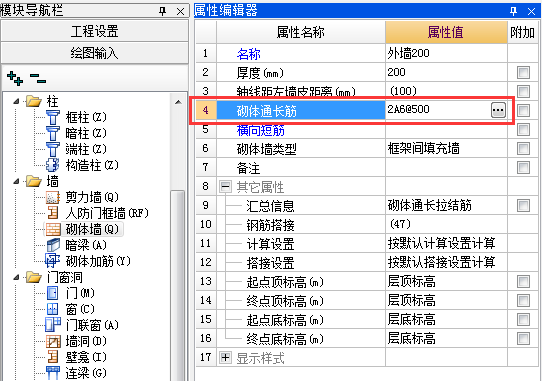Viewport: 542px width, 381px height.
Task: Click 层底标高 value for 起点底标高
Action: [x=446, y=319]
